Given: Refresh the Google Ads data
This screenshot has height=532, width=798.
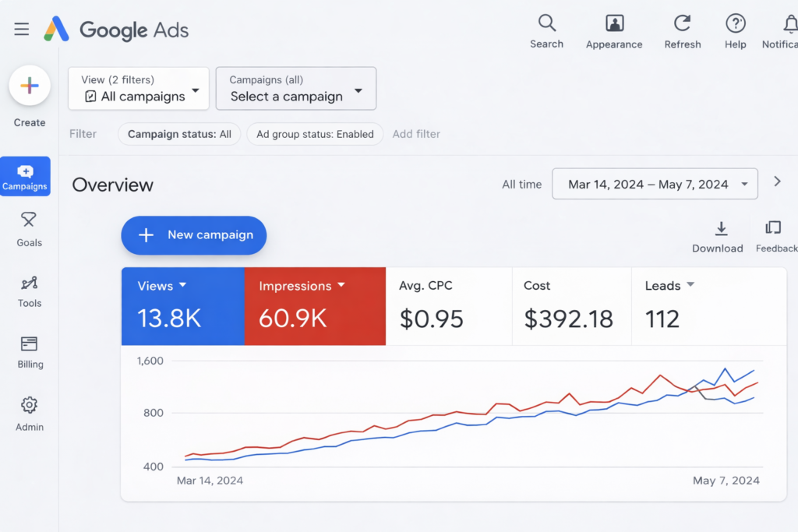Looking at the screenshot, I should click(x=683, y=23).
